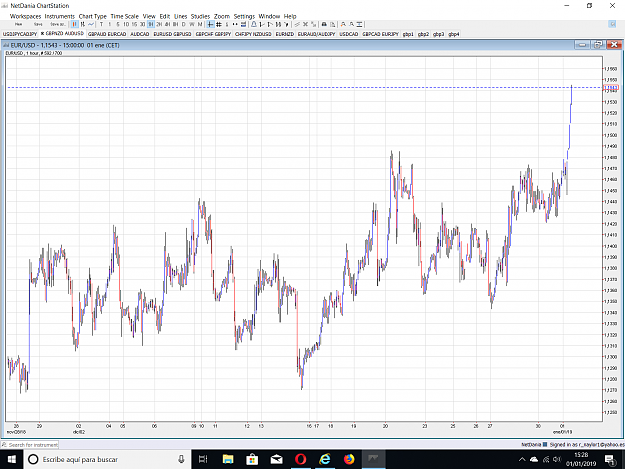
Task: Toggle the crosshair cursor icon
Action: pyautogui.click(x=210, y=24)
